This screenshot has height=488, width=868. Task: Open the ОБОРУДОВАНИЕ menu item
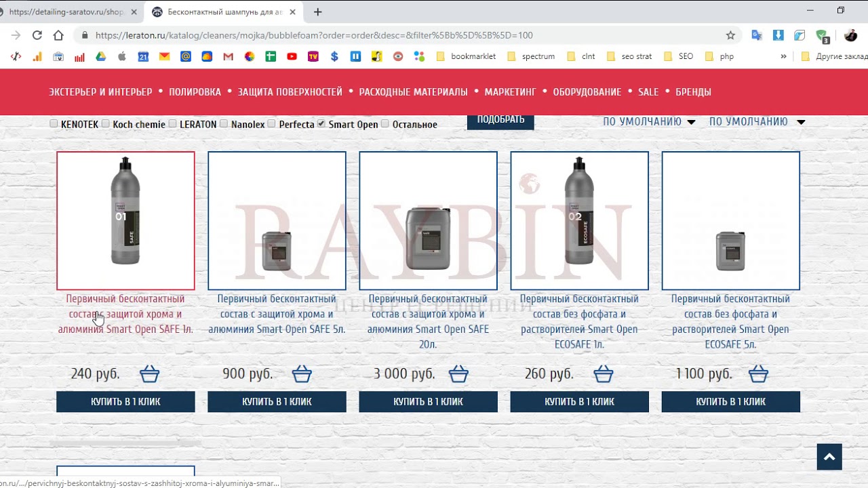point(587,92)
